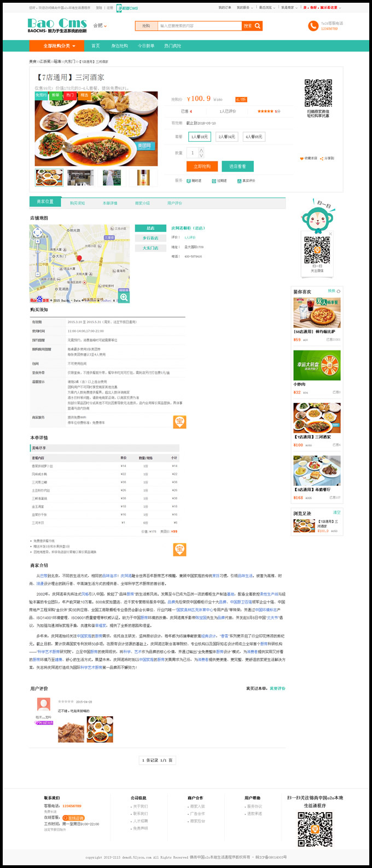Image resolution: width=372 pixels, height=868 pixels.
Task: Select the 1人餐16元 package option
Action: coord(199,137)
